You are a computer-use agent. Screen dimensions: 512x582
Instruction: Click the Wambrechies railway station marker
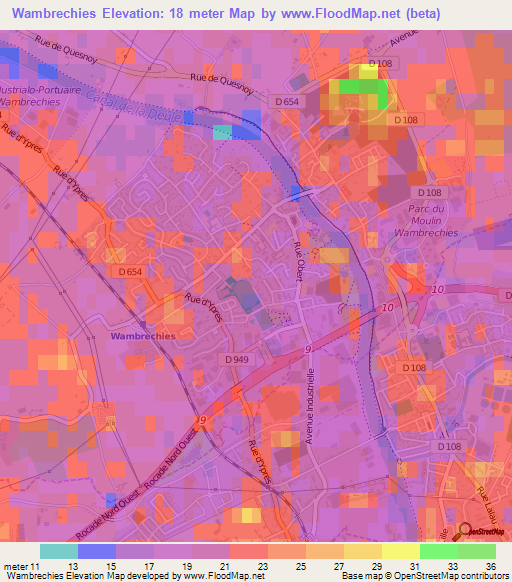coord(143,325)
